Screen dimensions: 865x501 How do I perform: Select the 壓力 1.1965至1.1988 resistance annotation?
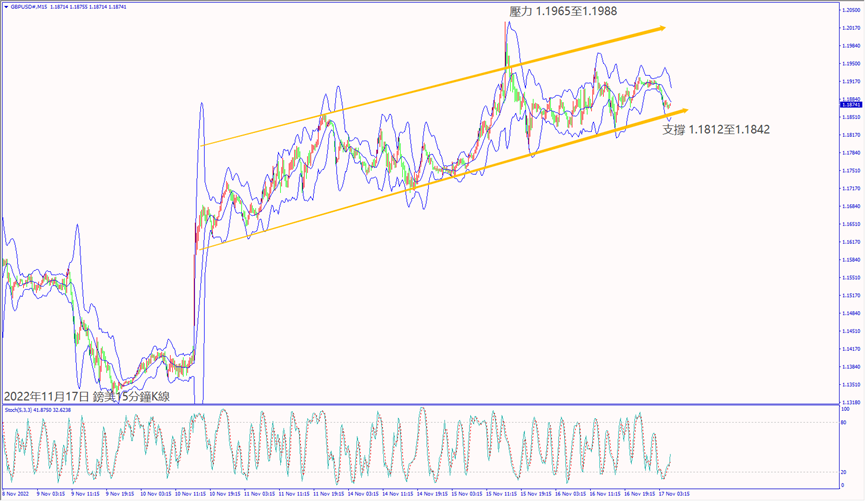[562, 11]
